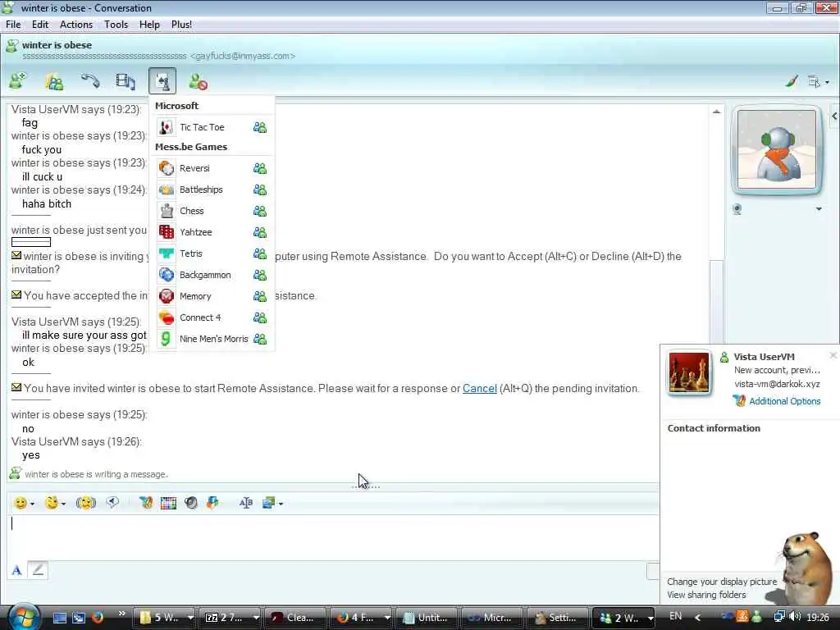Click the sound speaker icon in input toolbar
Image resolution: width=840 pixels, height=630 pixels.
click(190, 503)
